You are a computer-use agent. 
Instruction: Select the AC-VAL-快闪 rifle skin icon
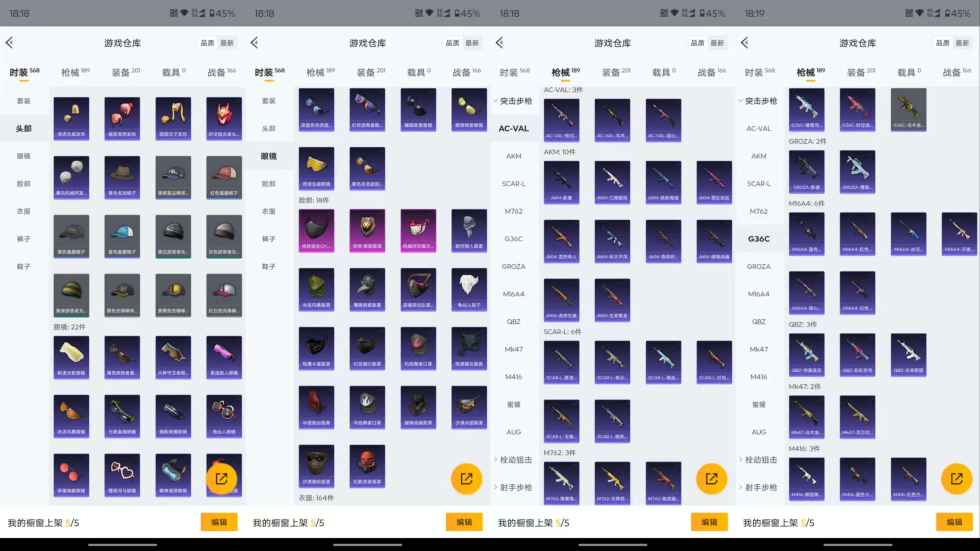(x=562, y=121)
